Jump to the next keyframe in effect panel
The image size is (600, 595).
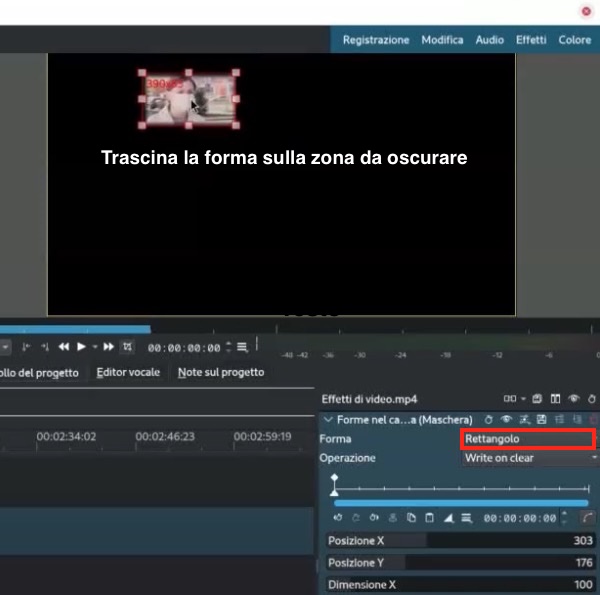click(374, 518)
